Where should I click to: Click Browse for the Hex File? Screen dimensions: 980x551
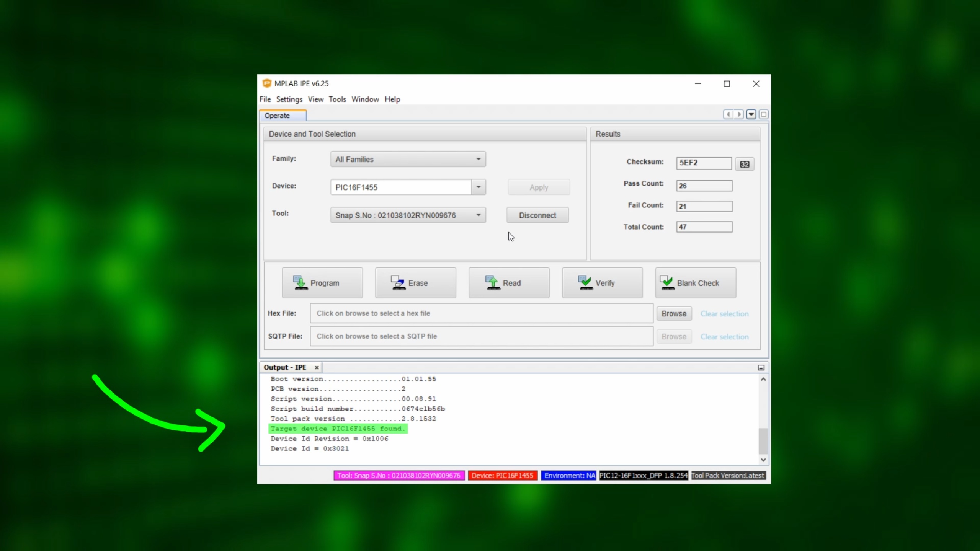pyautogui.click(x=674, y=313)
